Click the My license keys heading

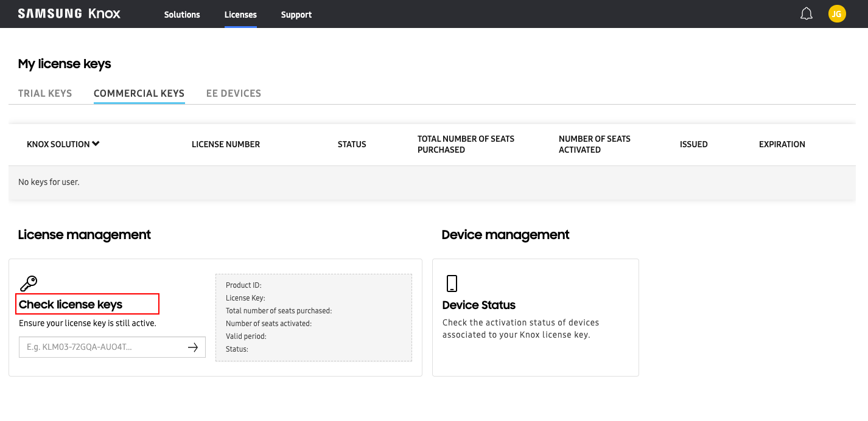65,64
